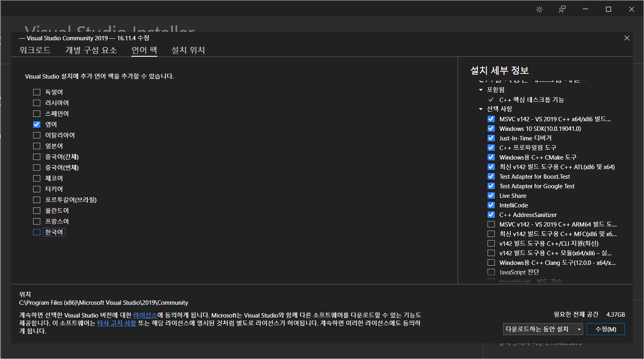
Task: Uncheck v142 C++ ATL(x86 및 x64) option
Action: 491,167
